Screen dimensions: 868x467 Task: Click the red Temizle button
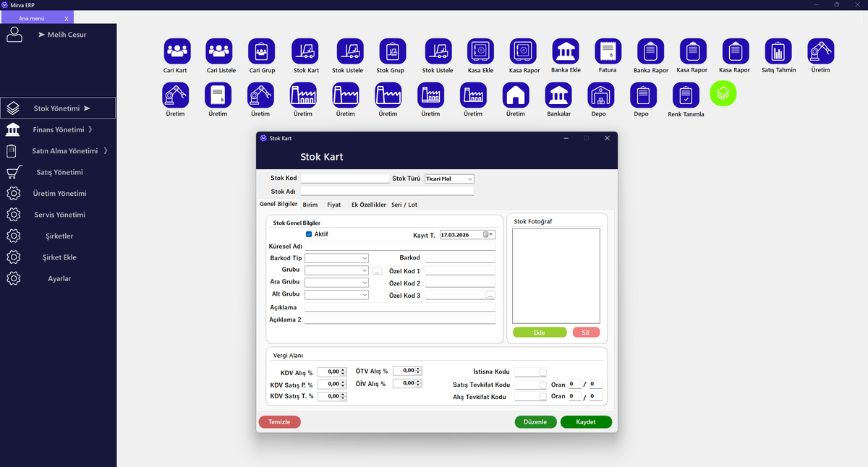point(279,421)
